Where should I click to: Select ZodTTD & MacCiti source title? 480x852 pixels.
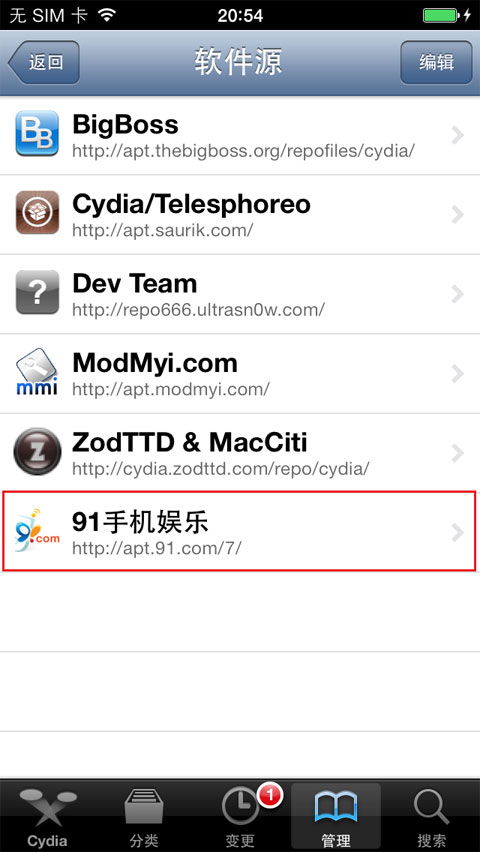point(190,442)
